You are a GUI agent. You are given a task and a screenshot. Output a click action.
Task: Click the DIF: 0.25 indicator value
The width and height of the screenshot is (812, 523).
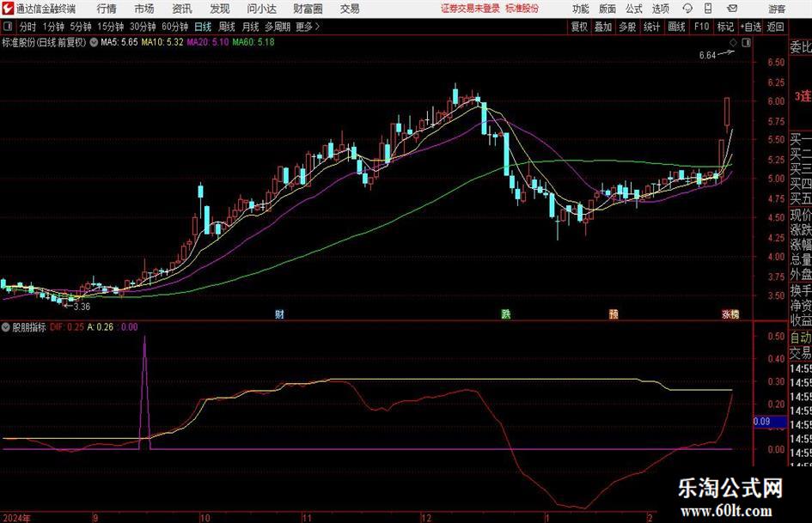67,327
